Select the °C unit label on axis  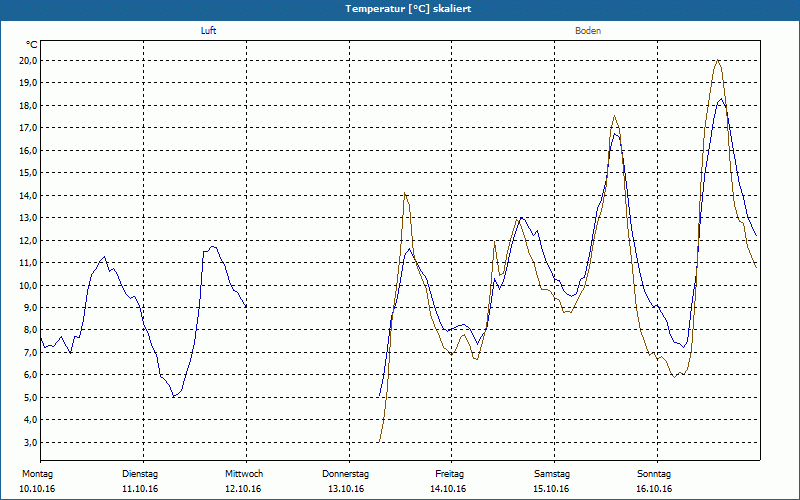point(32,45)
